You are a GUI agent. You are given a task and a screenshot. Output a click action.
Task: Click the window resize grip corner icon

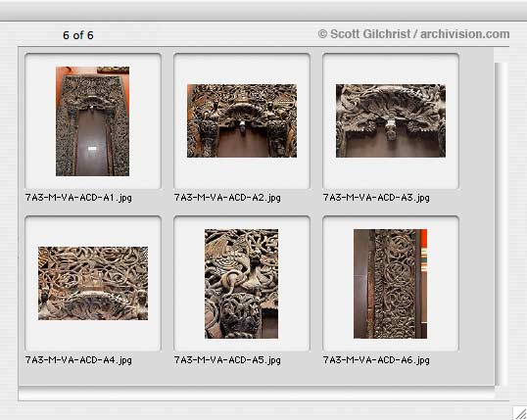(x=520, y=413)
